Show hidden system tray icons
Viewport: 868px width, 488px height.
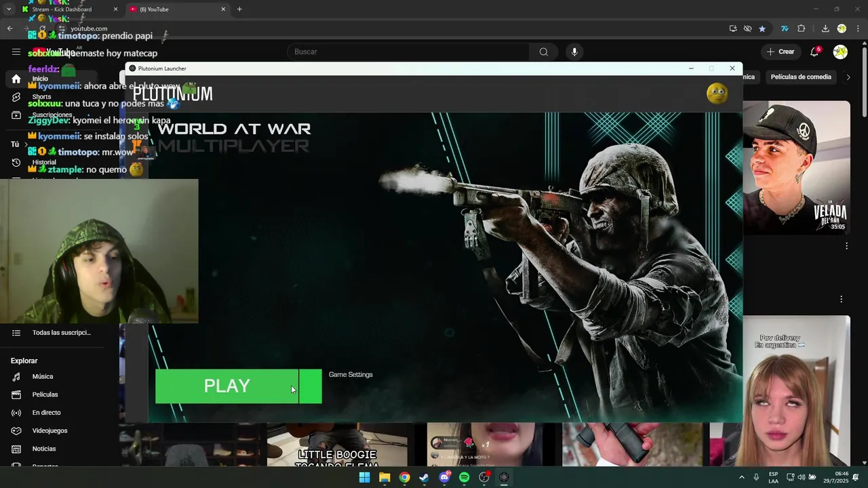(x=741, y=478)
